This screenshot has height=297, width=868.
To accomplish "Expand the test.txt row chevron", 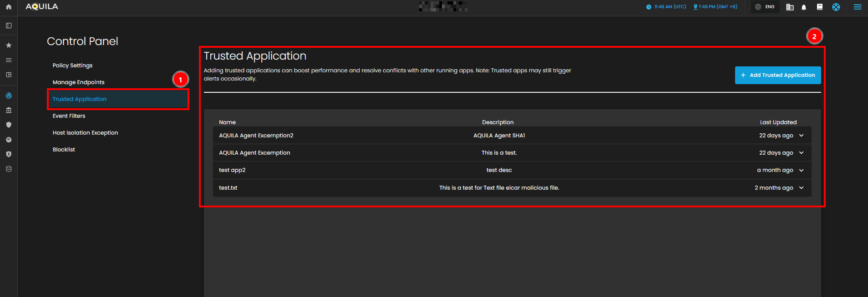I will 801,188.
